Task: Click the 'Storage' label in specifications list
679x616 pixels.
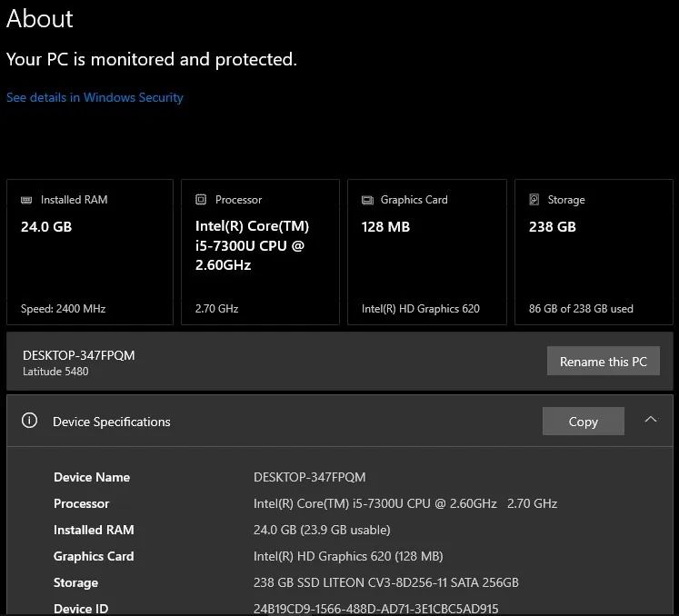Action: [x=75, y=582]
